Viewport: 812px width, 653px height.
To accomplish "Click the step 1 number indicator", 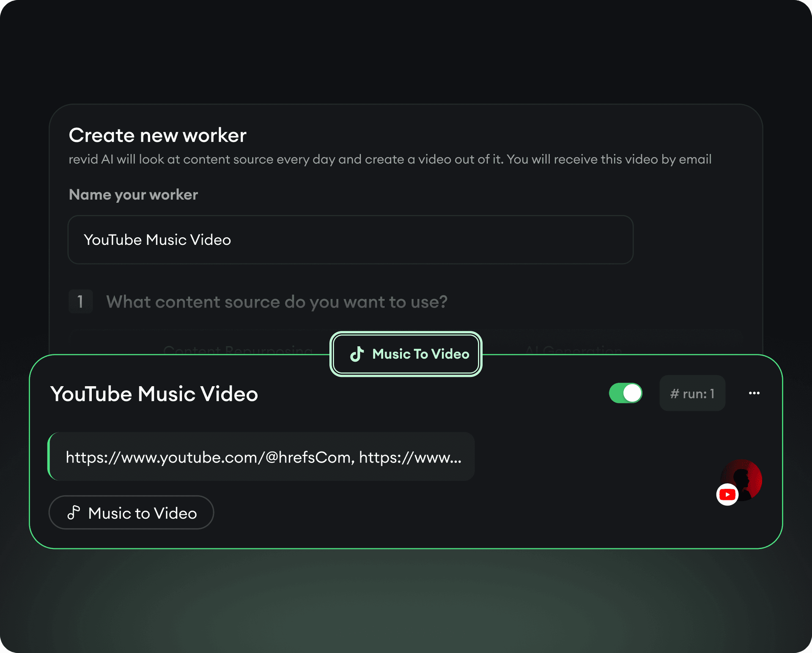I will pyautogui.click(x=81, y=302).
